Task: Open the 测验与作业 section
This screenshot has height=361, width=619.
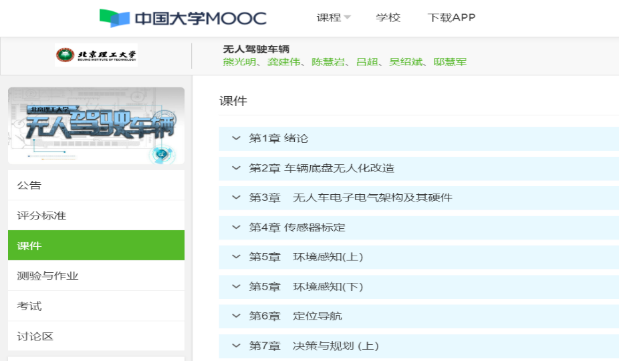Action: click(x=96, y=276)
